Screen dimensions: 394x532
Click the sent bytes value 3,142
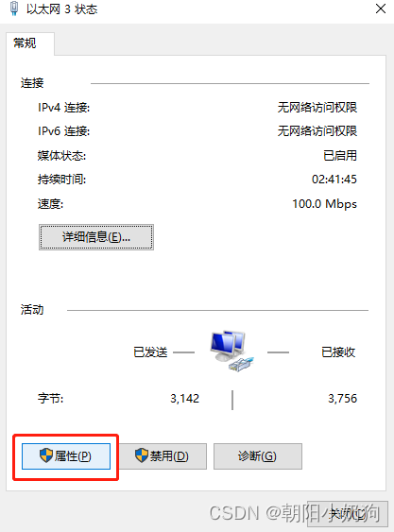(184, 399)
